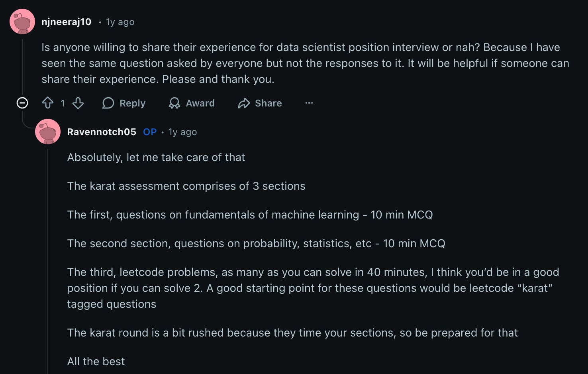Open the permalink timestamp of Ravennotch05's reply
Screen dimensions: 588x374
tap(182, 132)
